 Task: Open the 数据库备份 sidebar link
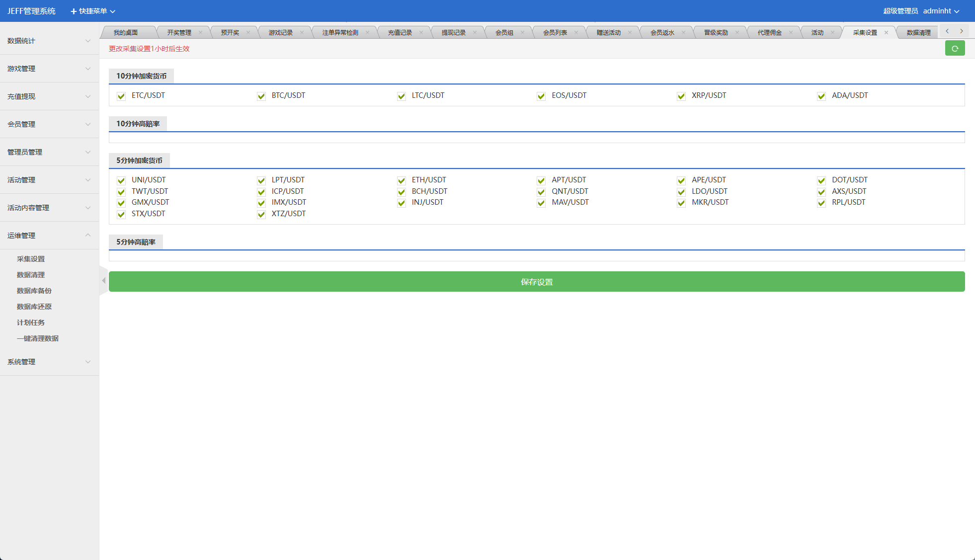point(34,291)
